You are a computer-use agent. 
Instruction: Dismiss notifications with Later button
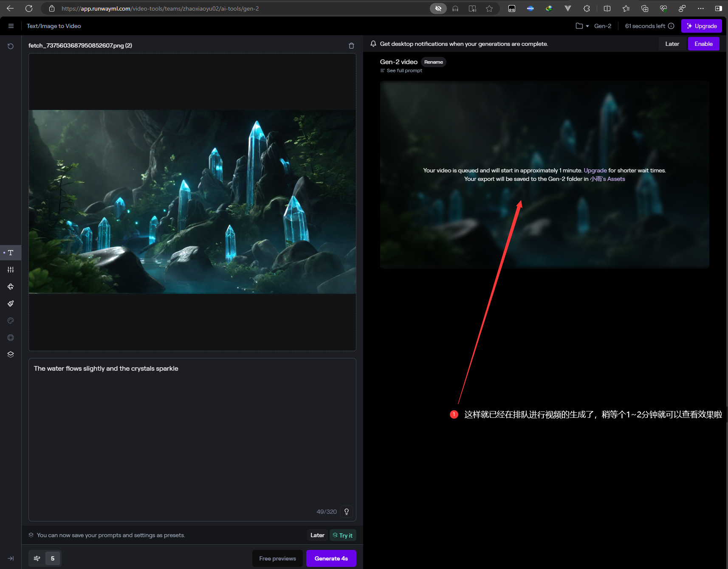coord(672,44)
